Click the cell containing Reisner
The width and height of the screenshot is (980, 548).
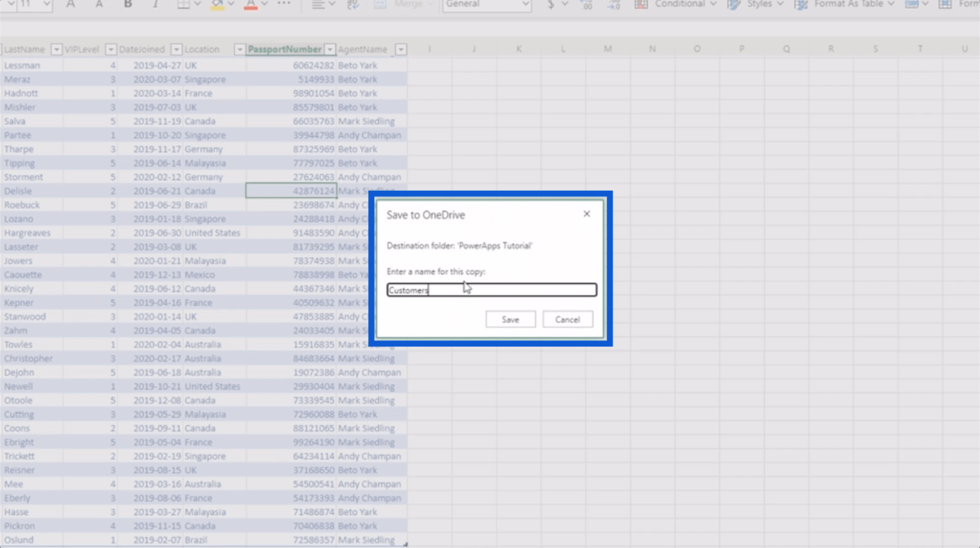pyautogui.click(x=32, y=470)
